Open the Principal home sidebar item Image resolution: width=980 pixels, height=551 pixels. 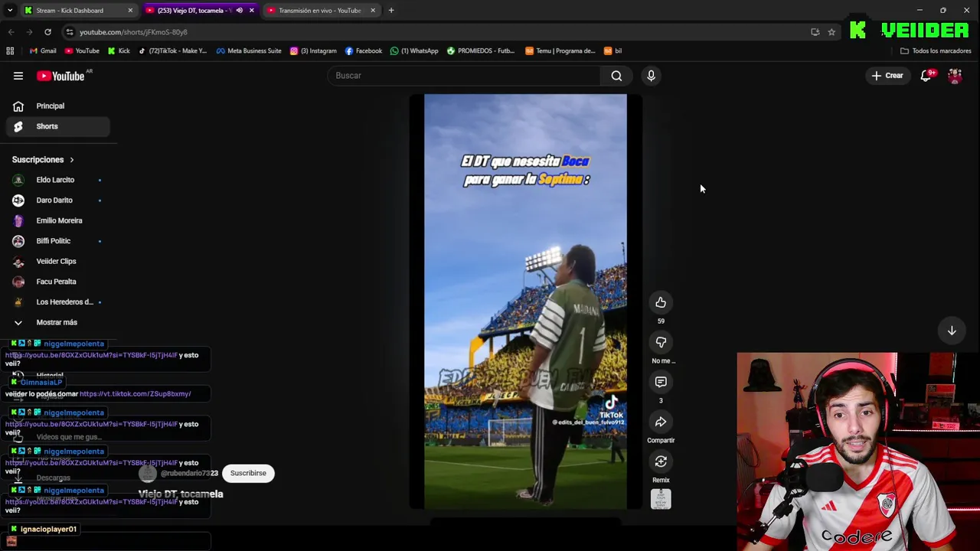(x=58, y=106)
